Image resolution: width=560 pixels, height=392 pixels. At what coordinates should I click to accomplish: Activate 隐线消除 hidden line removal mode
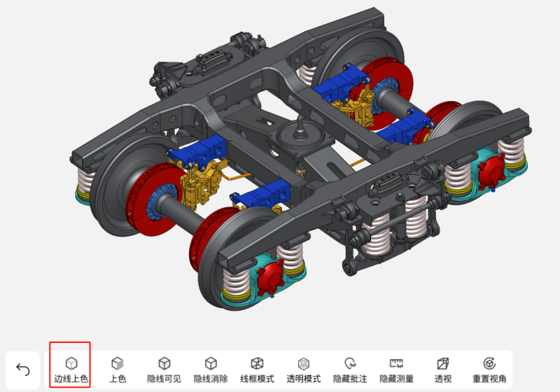[211, 370]
